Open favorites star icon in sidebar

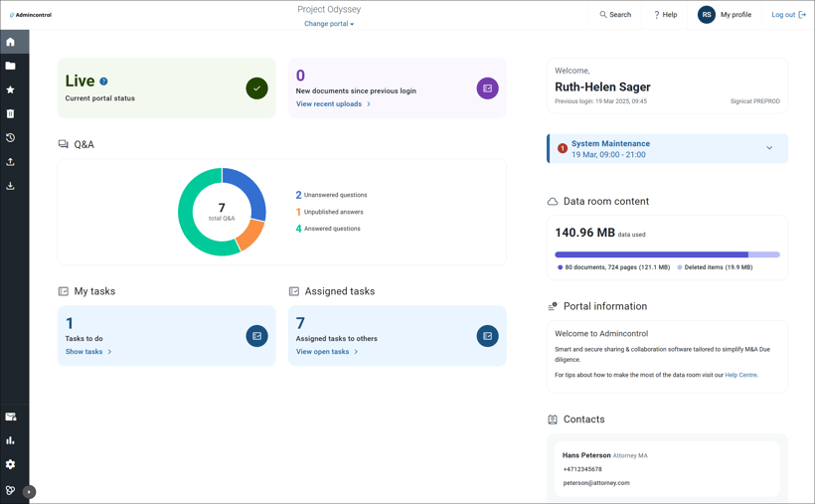[11, 89]
